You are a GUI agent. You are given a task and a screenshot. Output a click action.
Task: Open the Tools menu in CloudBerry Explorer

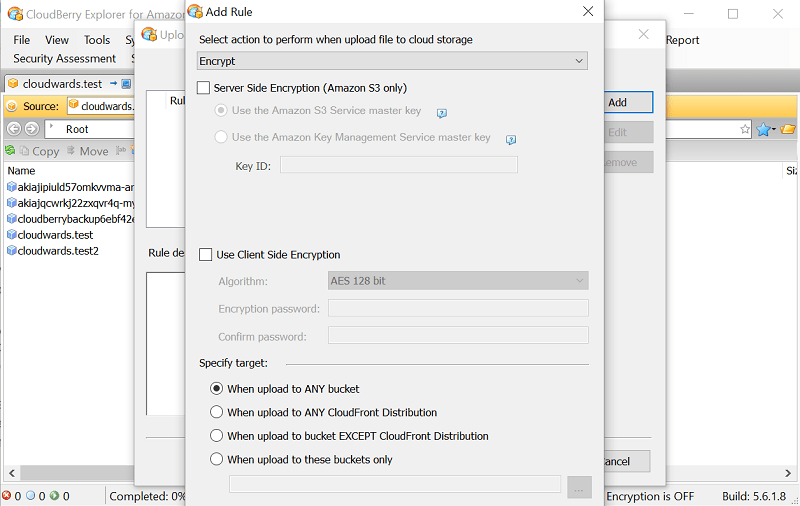pyautogui.click(x=97, y=40)
